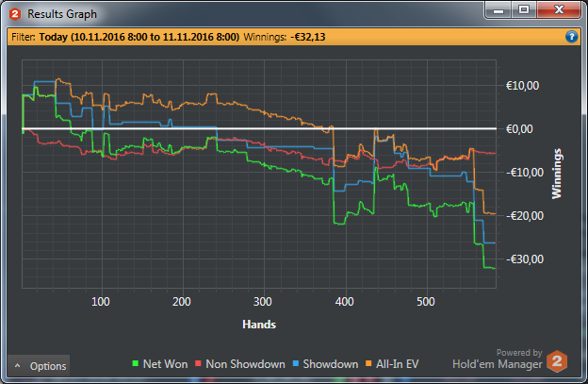Image resolution: width=588 pixels, height=384 pixels.
Task: Click the €0,00 axis label
Action: coord(519,129)
